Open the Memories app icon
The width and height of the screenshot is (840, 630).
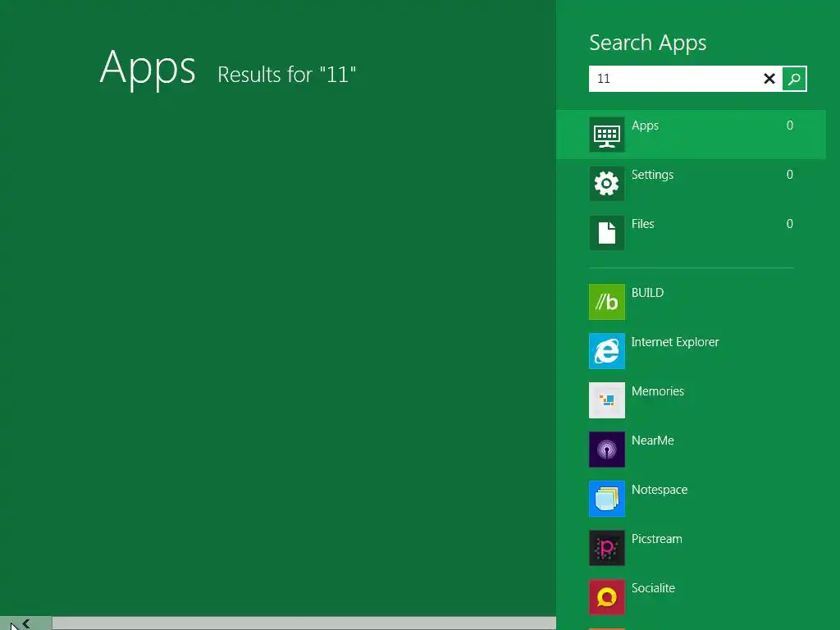tap(606, 400)
